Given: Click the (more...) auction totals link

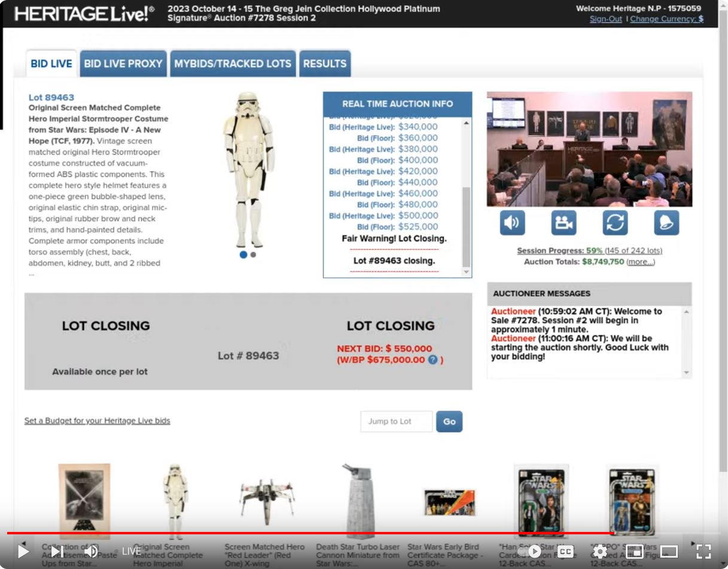Looking at the screenshot, I should coord(641,262).
